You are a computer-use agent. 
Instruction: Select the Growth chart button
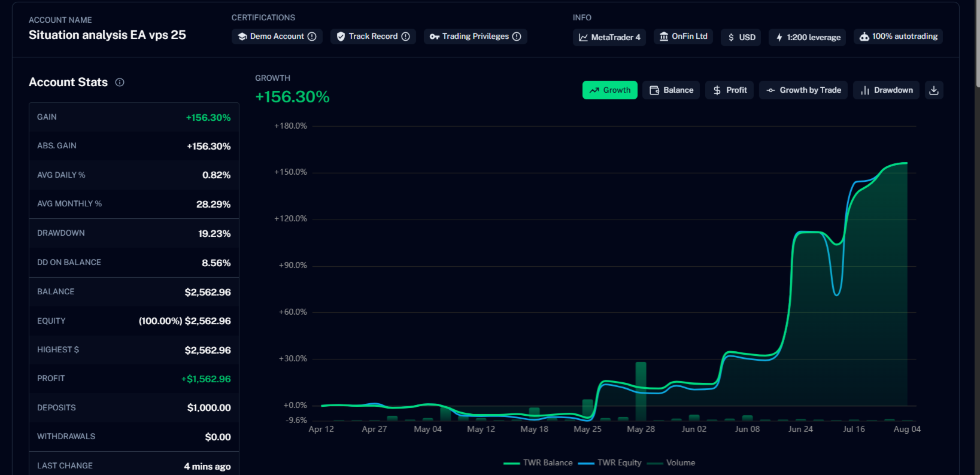click(x=610, y=90)
